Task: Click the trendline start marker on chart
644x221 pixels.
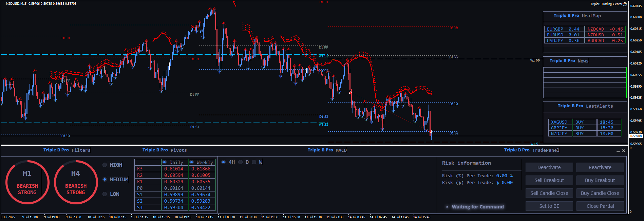Action: [350, 93]
